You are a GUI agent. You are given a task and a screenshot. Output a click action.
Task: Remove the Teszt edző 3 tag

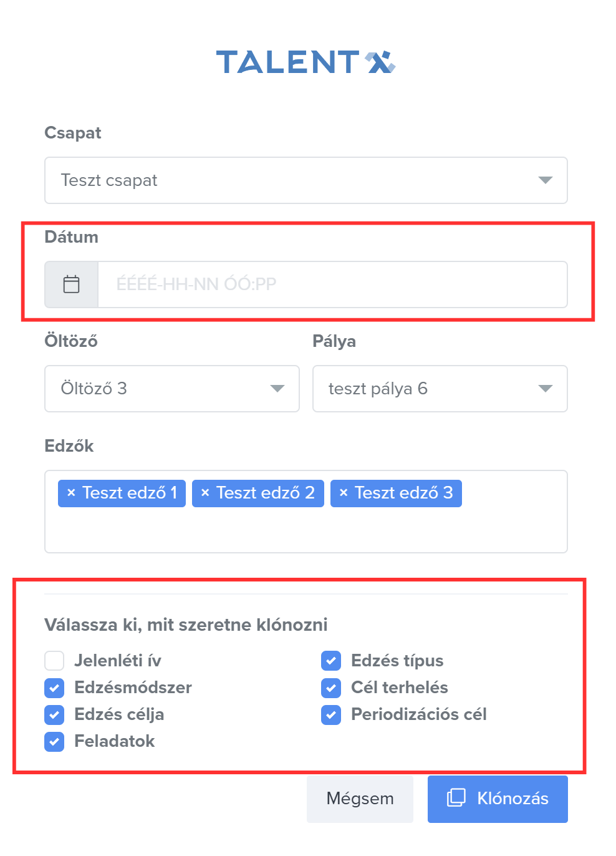click(344, 493)
